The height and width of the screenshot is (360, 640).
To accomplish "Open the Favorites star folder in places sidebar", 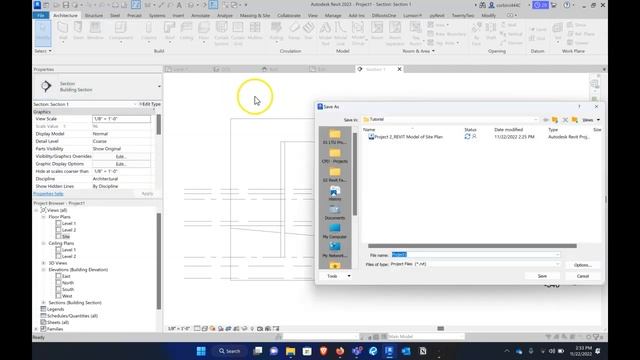I will [x=335, y=265].
